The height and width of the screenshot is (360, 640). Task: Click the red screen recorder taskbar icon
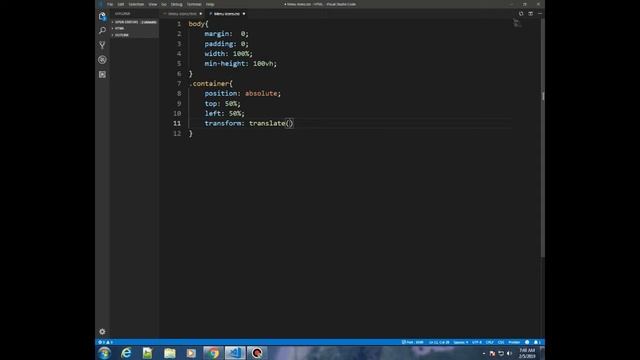coord(257,353)
